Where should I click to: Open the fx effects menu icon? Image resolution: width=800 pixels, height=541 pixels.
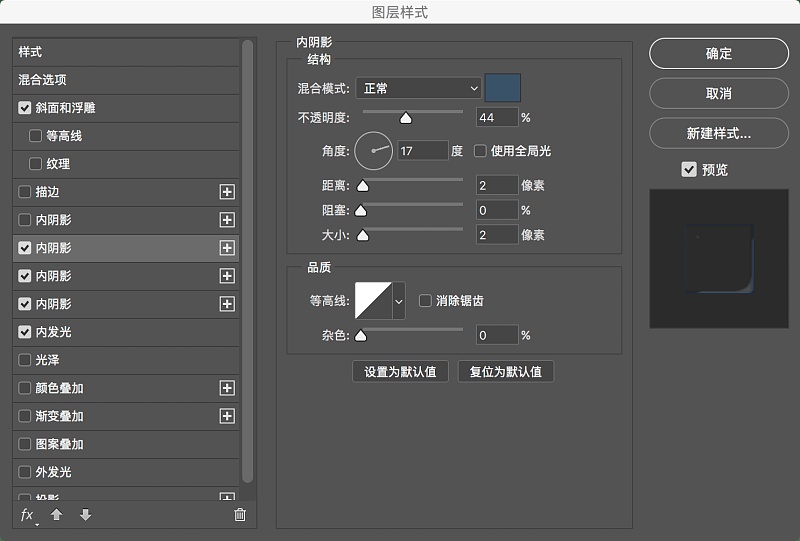click(x=28, y=515)
